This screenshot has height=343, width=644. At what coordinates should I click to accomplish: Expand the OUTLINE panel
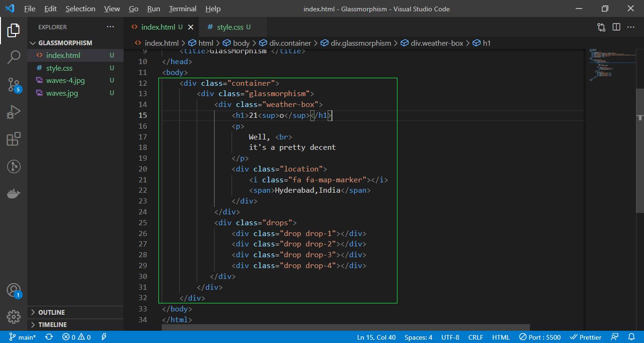pyautogui.click(x=75, y=312)
